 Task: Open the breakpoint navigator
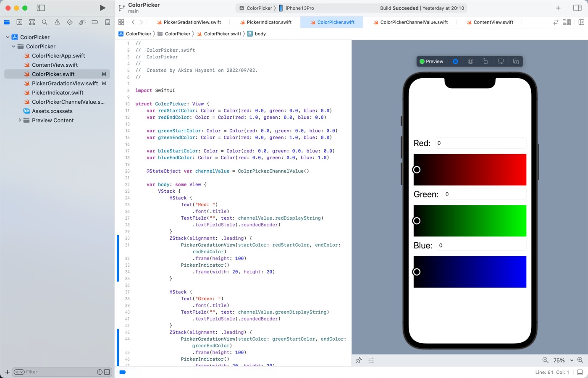95,22
